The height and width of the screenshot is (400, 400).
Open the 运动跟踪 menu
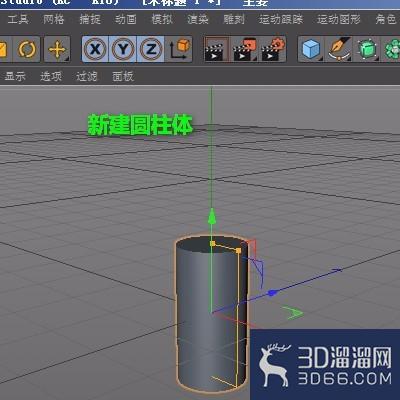tap(281, 19)
